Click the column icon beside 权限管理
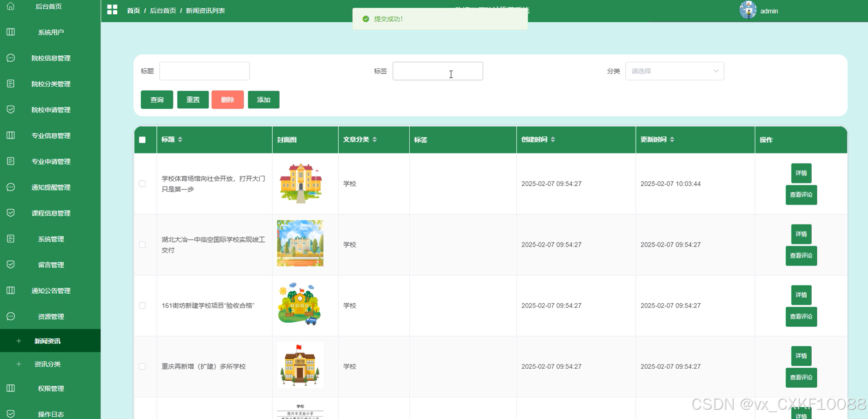The image size is (868, 419). tap(11, 388)
